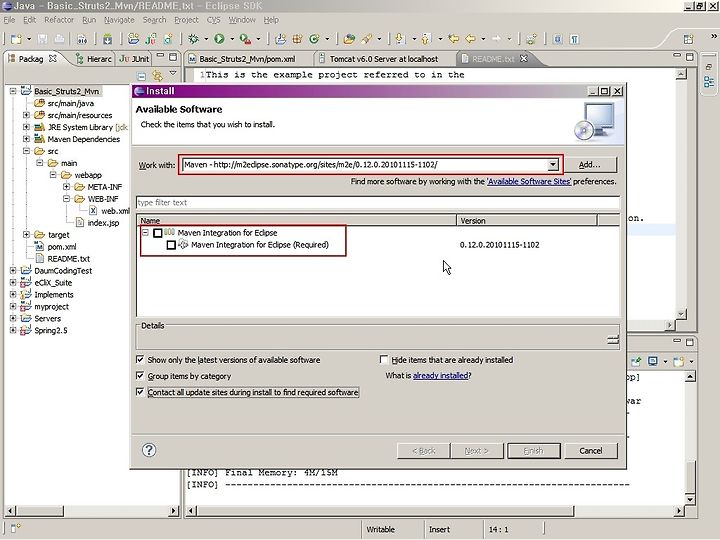Click the New Java Package icon
This screenshot has width=720, height=540.
click(297, 39)
